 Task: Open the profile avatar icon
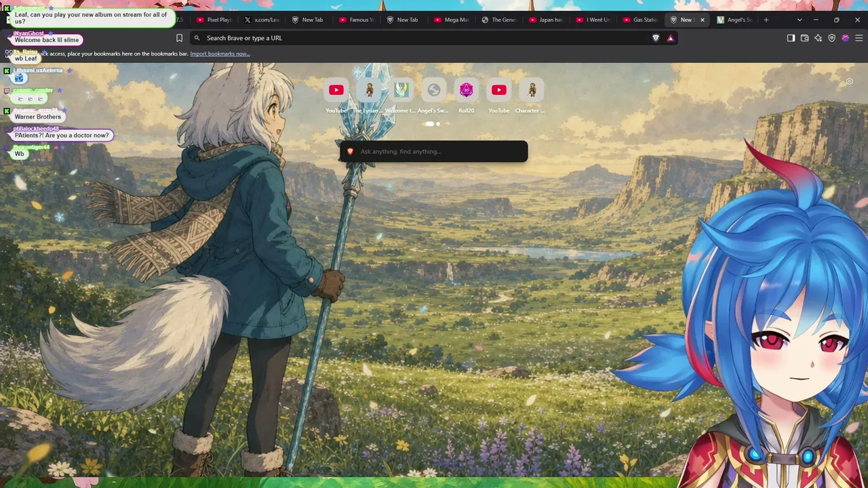point(845,38)
